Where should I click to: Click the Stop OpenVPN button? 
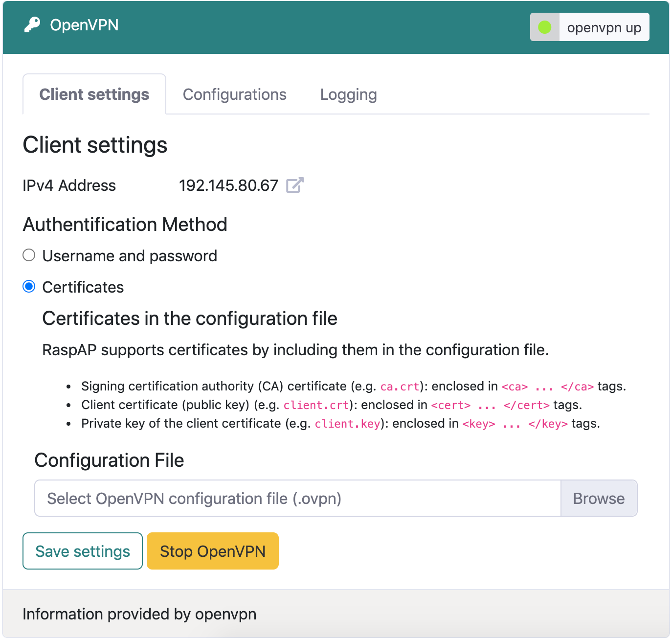pyautogui.click(x=213, y=551)
